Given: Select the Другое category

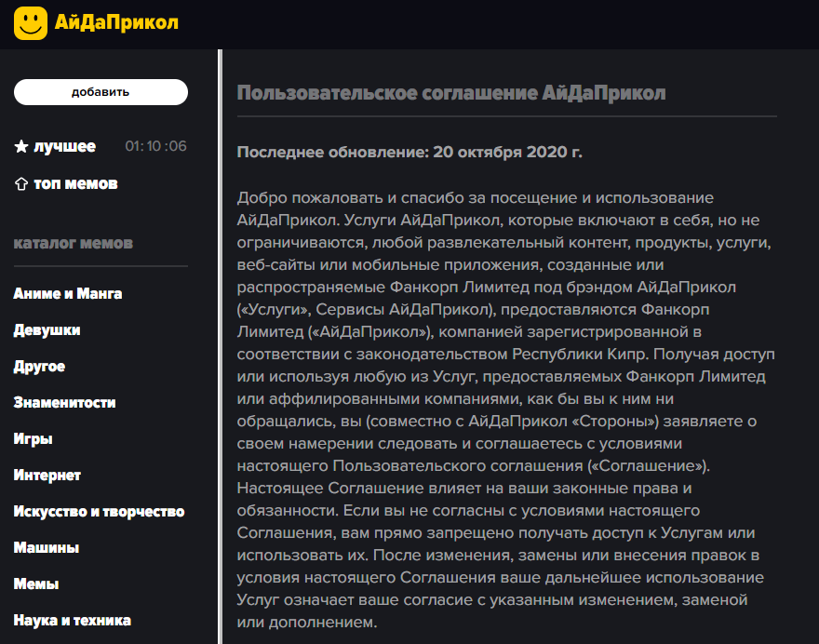Looking at the screenshot, I should [x=39, y=367].
